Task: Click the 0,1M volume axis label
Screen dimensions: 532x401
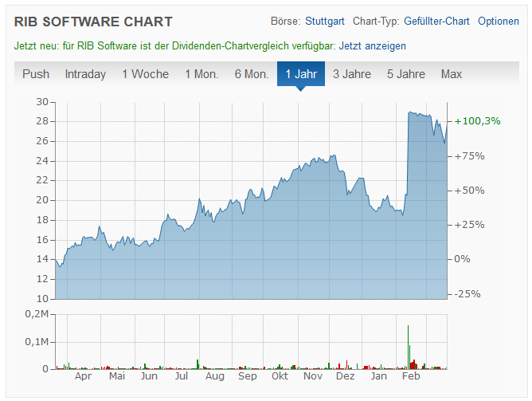Action: (x=37, y=341)
